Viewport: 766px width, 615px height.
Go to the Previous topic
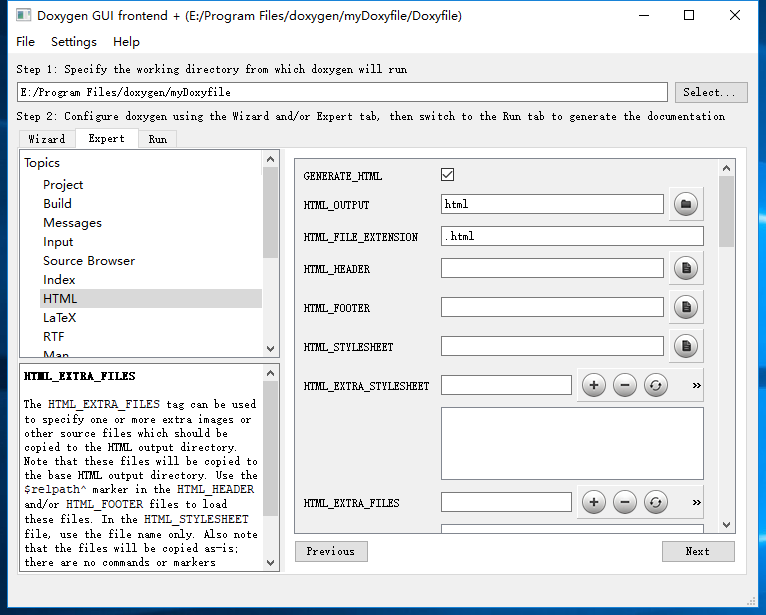click(331, 551)
